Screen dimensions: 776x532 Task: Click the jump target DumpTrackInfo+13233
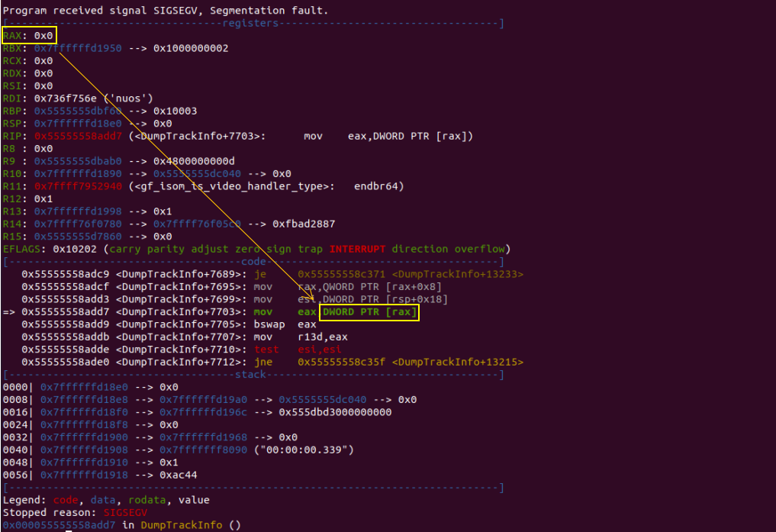tap(458, 274)
